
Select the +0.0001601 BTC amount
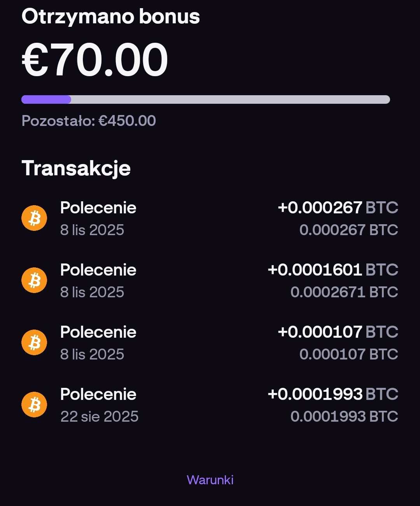click(x=333, y=270)
